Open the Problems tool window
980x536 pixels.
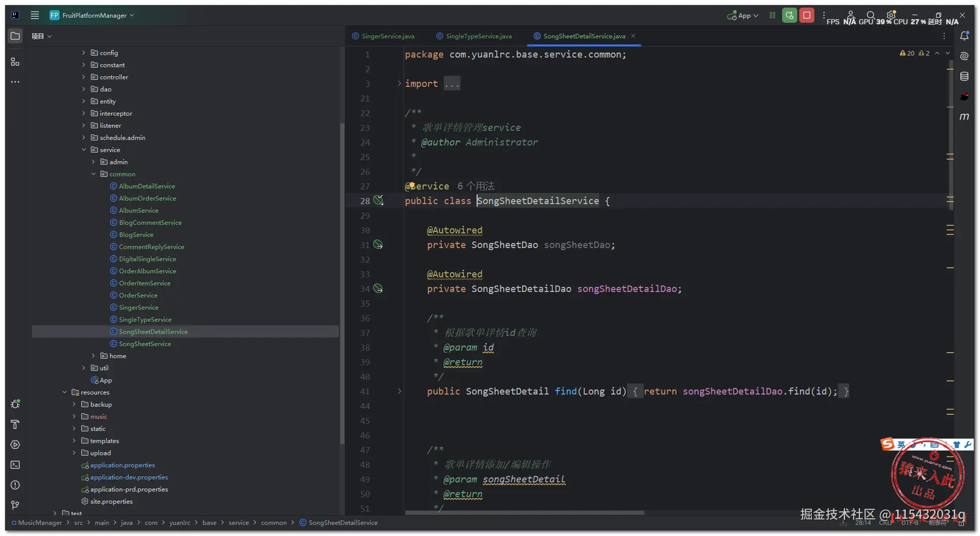(15, 485)
